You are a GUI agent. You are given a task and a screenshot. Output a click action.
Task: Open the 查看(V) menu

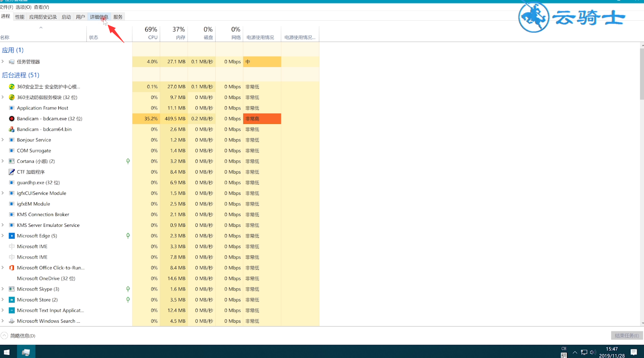pos(41,7)
